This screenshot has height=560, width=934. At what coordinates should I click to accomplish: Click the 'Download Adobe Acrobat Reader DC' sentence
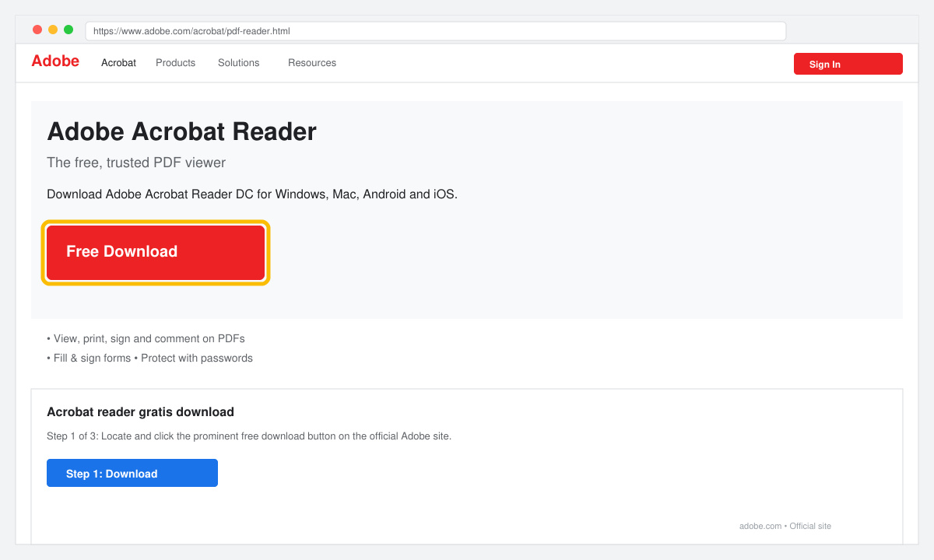pyautogui.click(x=252, y=194)
